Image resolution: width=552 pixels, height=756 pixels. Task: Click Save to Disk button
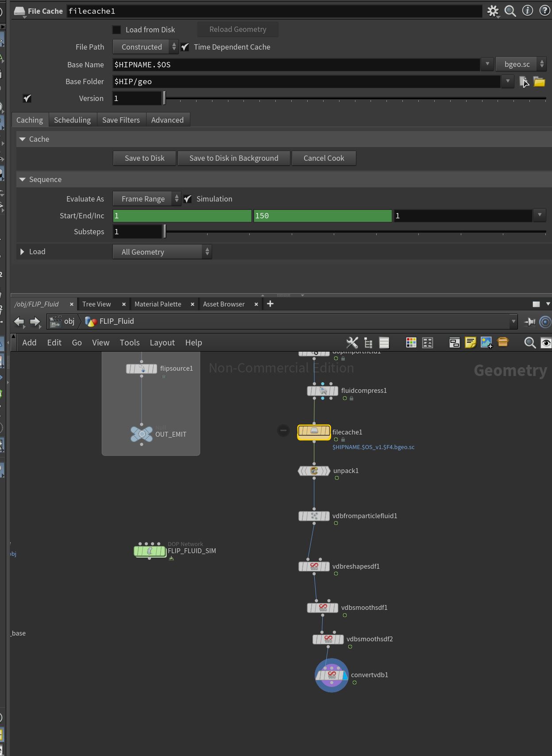145,158
